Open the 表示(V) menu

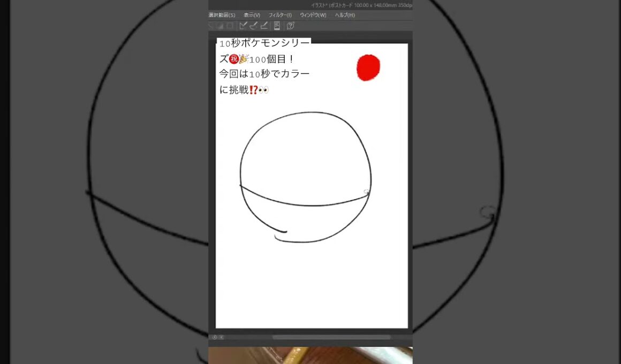tap(252, 15)
